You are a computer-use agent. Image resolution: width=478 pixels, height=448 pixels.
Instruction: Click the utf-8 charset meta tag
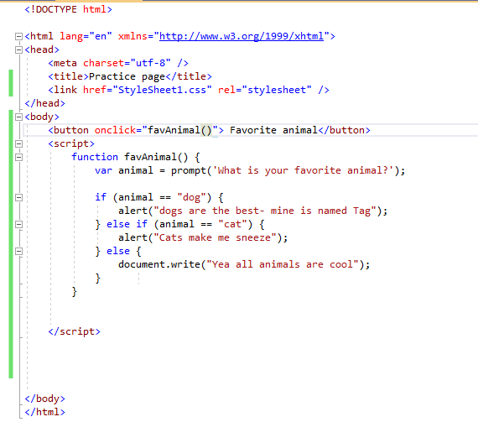tap(118, 63)
